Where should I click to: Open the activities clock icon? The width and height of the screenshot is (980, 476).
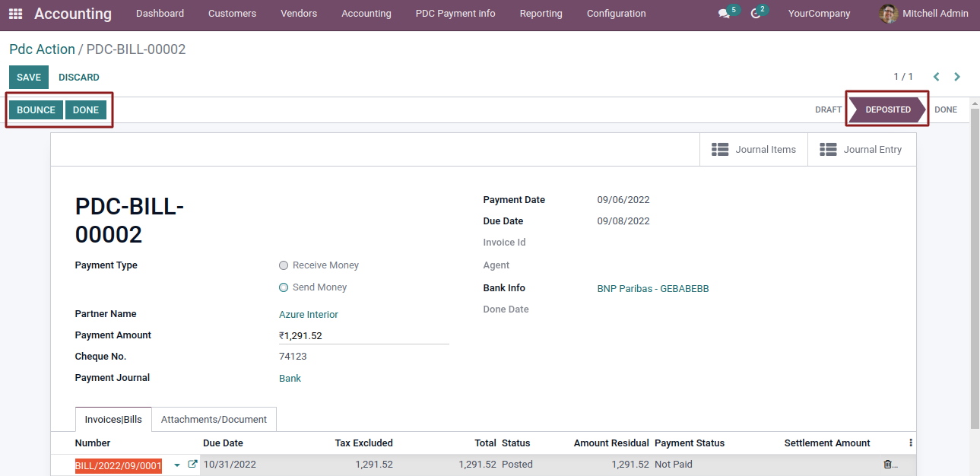click(x=756, y=14)
